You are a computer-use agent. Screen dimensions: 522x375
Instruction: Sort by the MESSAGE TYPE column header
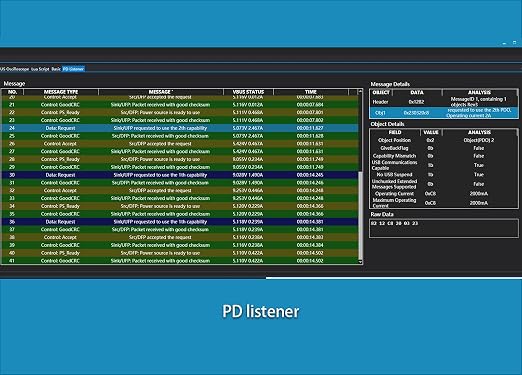61,92
